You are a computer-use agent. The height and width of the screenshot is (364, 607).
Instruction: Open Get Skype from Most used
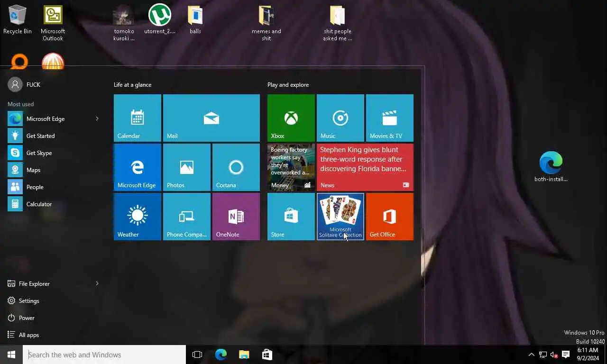click(53, 153)
